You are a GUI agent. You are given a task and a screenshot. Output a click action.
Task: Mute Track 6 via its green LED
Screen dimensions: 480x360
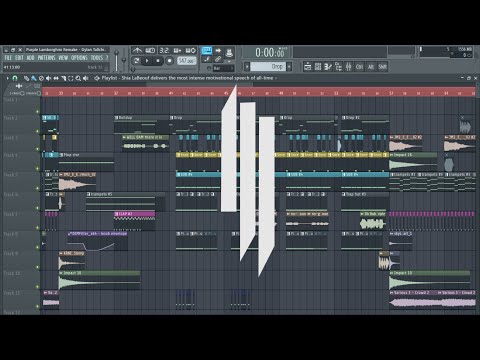coord(37,208)
